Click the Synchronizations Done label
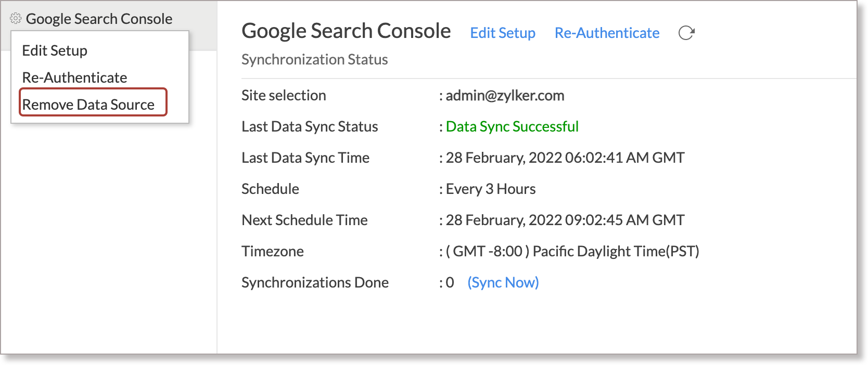The width and height of the screenshot is (868, 365). click(x=315, y=283)
